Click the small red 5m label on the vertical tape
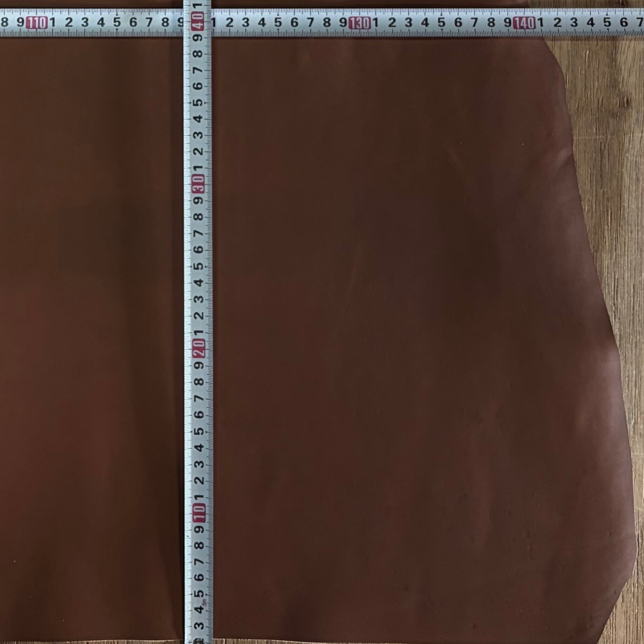 [204, 603]
